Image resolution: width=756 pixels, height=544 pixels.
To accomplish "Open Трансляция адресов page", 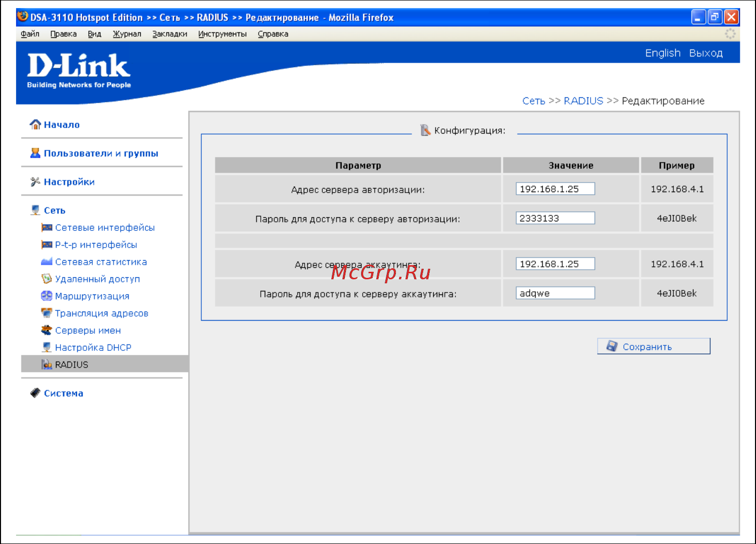I will click(x=101, y=314).
